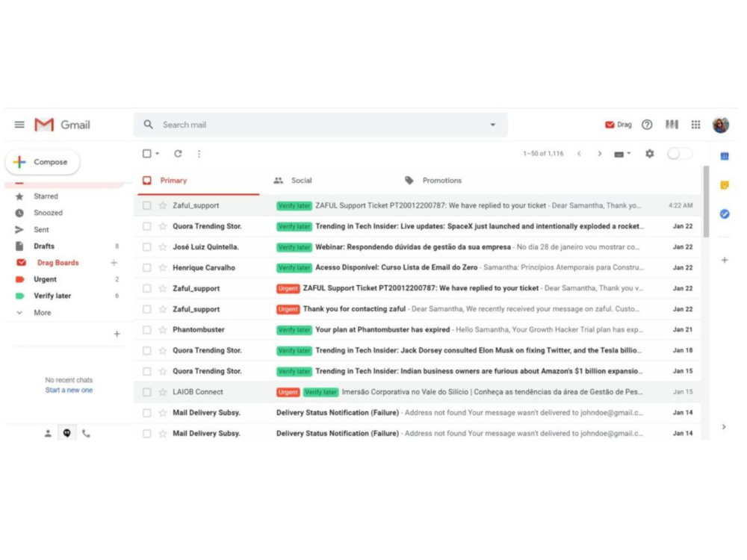The width and height of the screenshot is (747, 560).
Task: Select the José Luiz Quintella email checkbox
Action: click(146, 247)
